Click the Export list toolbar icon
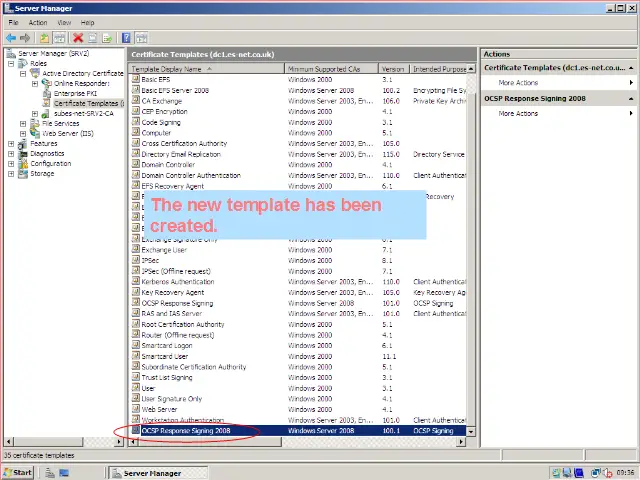Screen dimensions: 640x480 click(x=108, y=38)
